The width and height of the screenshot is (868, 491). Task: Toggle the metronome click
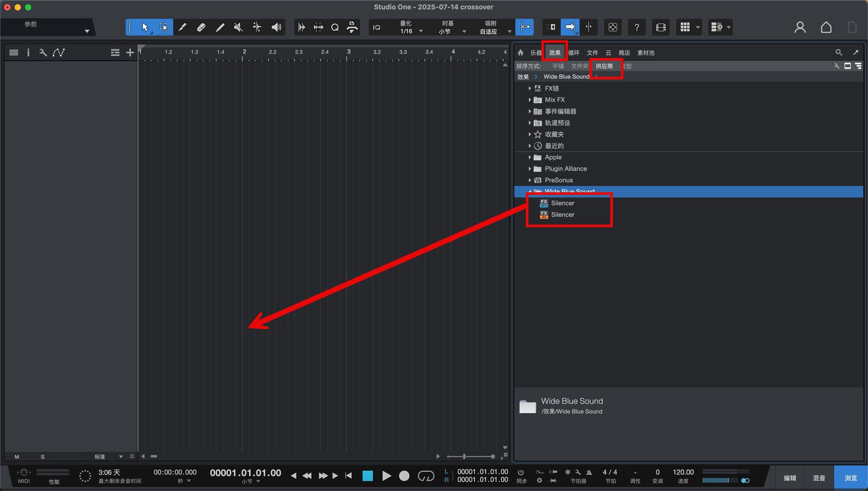click(589, 472)
